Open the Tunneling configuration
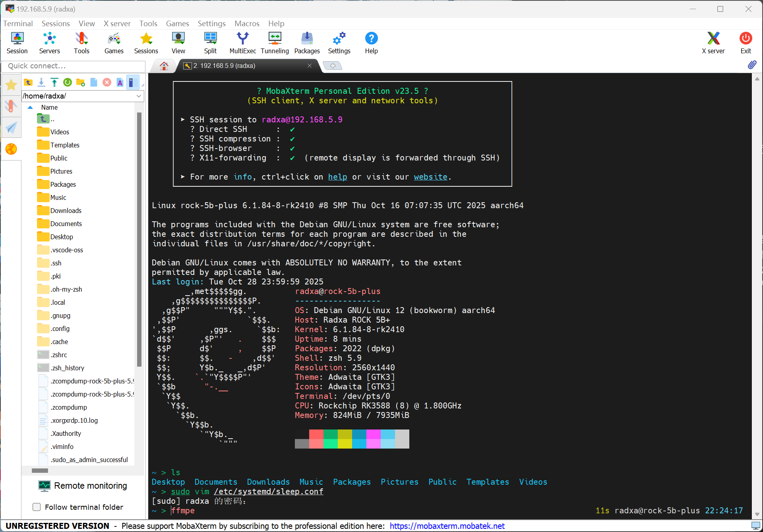763x532 pixels. click(275, 43)
